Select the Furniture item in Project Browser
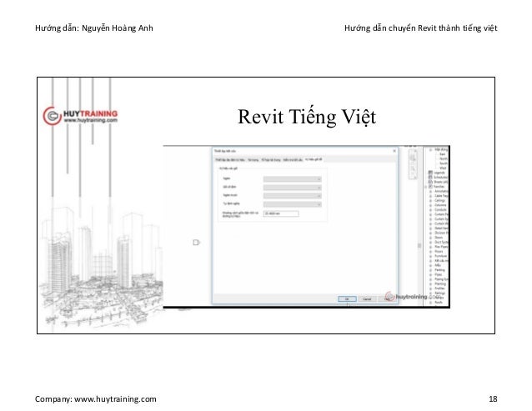This screenshot has height=411, width=532. [x=441, y=256]
